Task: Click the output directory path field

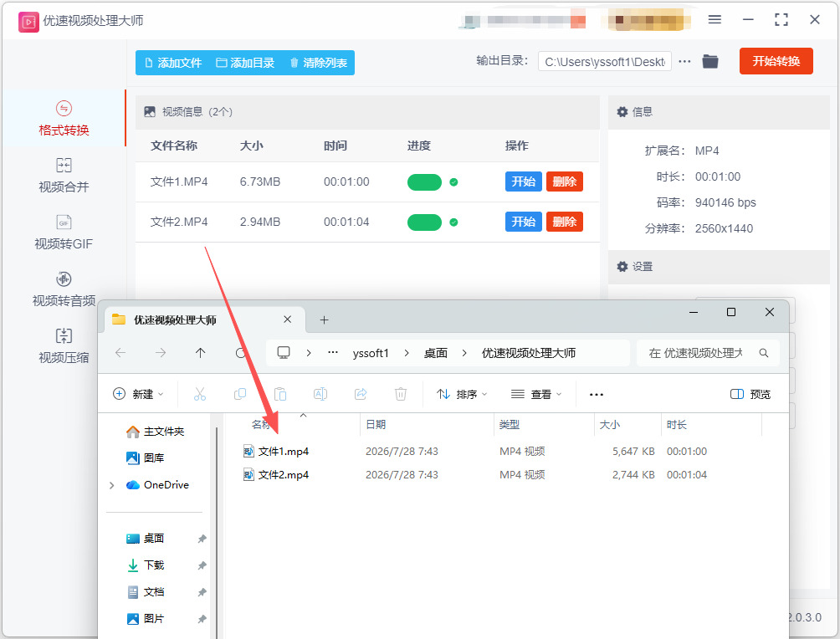Action: click(x=605, y=62)
